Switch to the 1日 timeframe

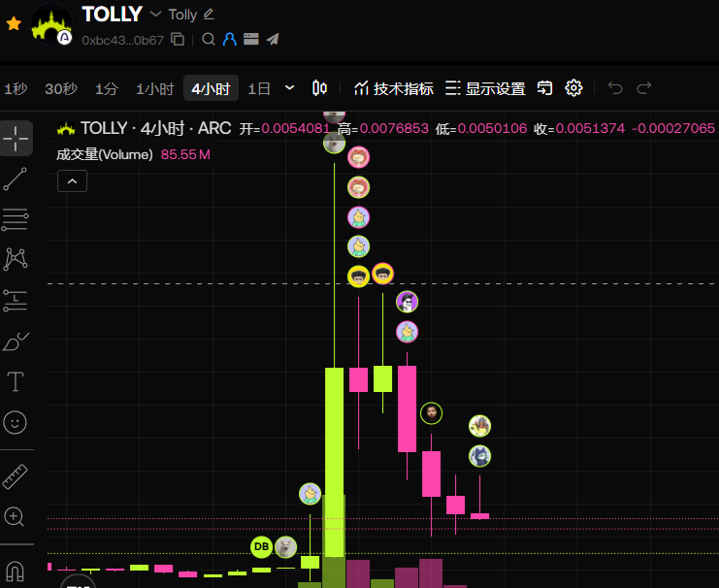click(259, 88)
